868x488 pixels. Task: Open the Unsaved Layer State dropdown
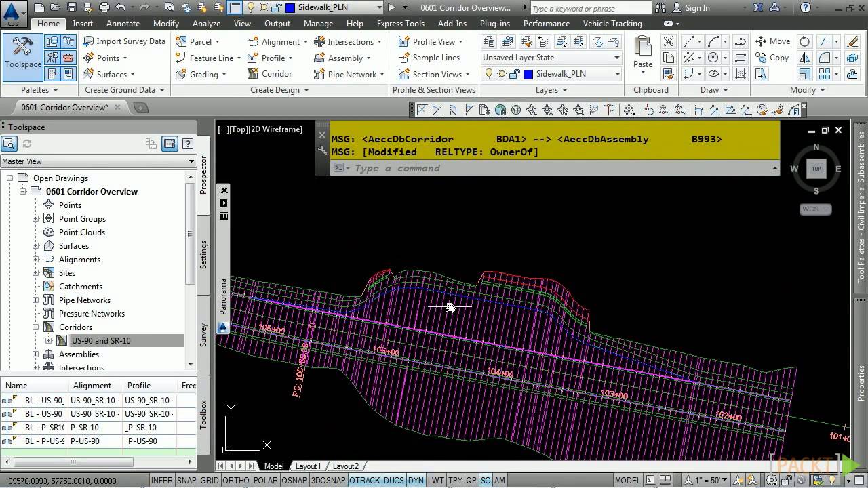pos(551,58)
